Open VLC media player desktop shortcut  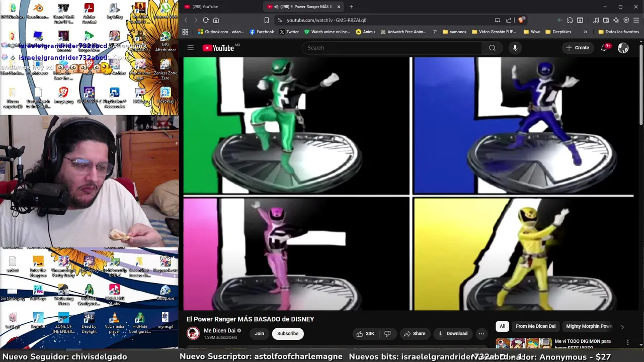click(x=114, y=322)
